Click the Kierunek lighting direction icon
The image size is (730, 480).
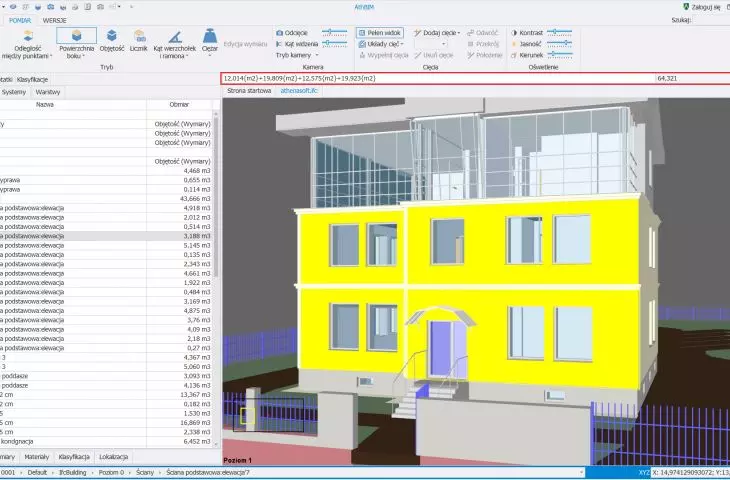point(514,55)
